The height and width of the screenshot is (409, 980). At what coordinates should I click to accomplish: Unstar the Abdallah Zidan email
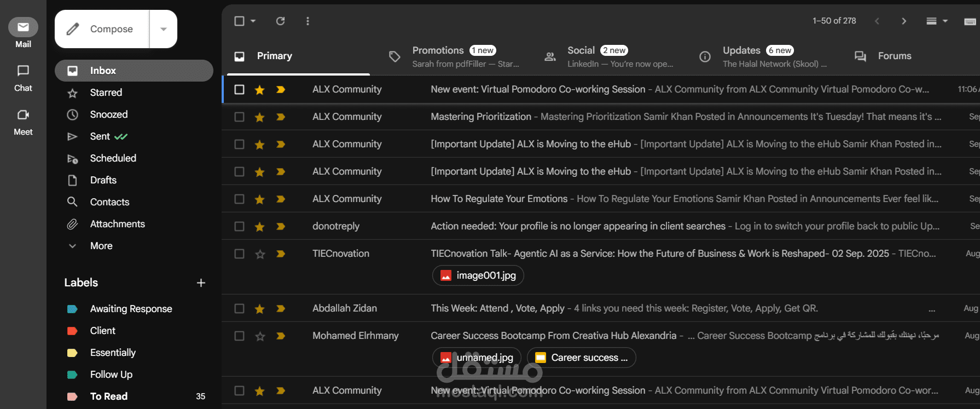(x=260, y=308)
